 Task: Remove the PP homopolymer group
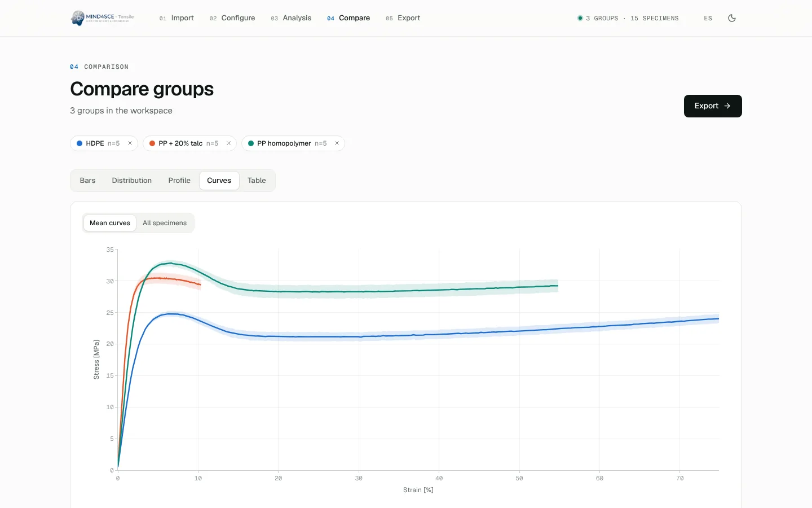click(x=337, y=143)
